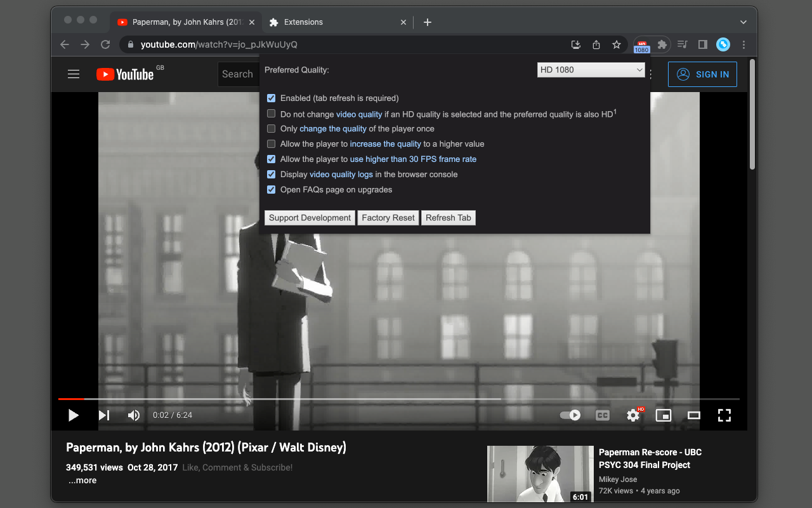Mute the video with the speaker icon
This screenshot has height=508, width=812.
coord(134,415)
